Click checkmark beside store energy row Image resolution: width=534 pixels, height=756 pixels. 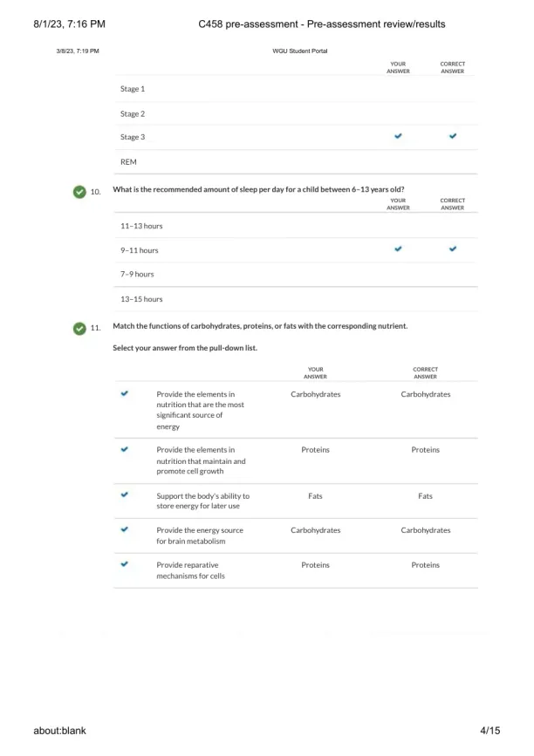coord(125,494)
